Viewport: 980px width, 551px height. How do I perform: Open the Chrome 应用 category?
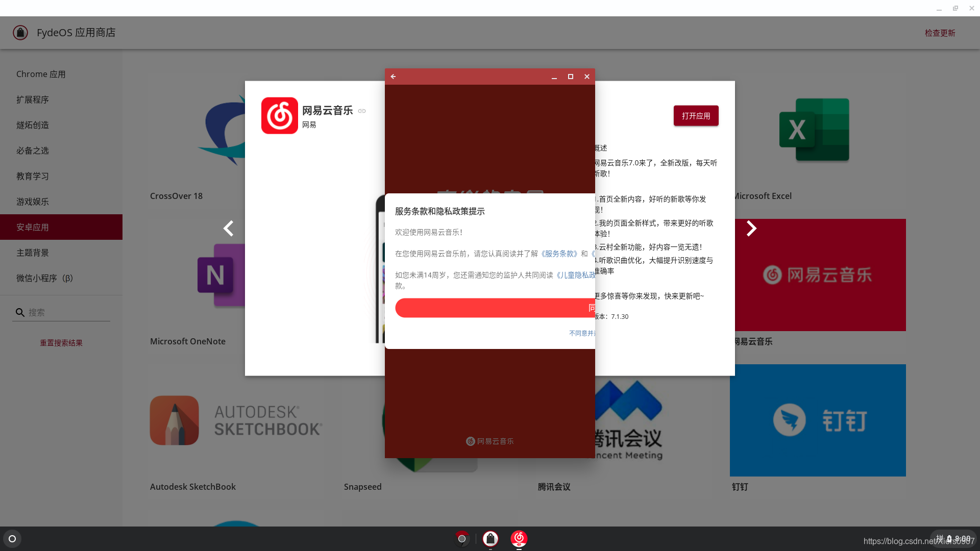pos(41,74)
